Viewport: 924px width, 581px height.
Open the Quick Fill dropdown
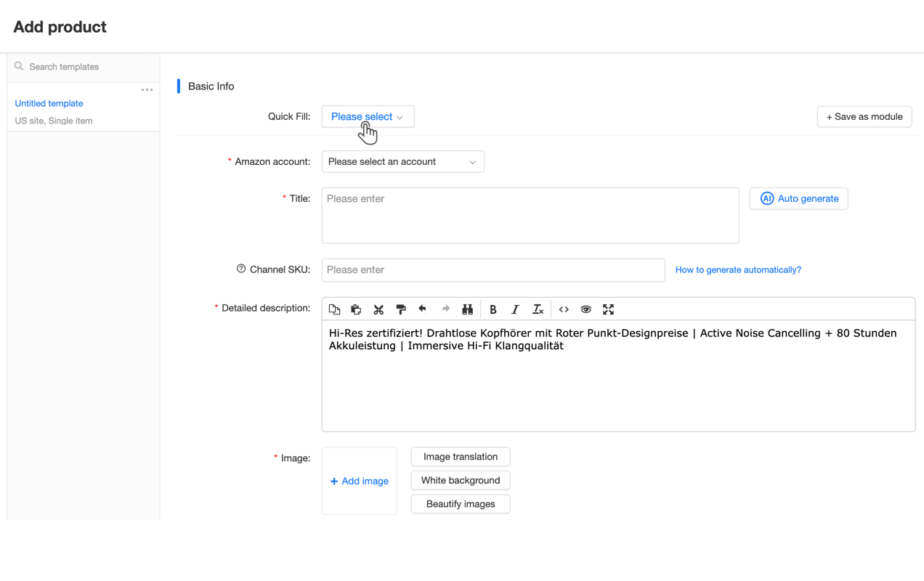(368, 116)
